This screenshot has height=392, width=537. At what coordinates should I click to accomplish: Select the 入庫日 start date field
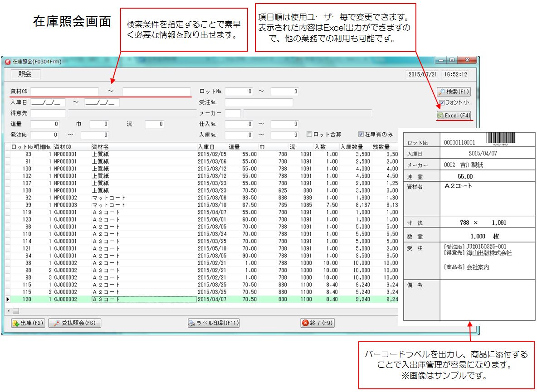click(x=48, y=102)
